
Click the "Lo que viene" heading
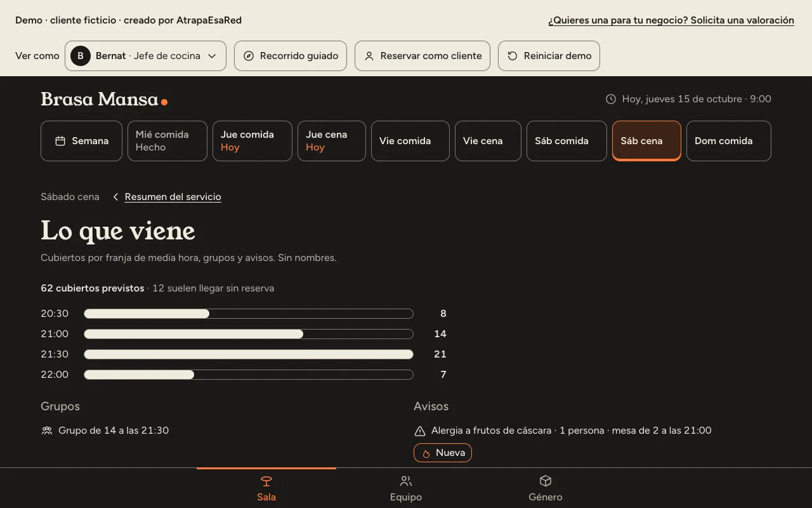point(118,231)
